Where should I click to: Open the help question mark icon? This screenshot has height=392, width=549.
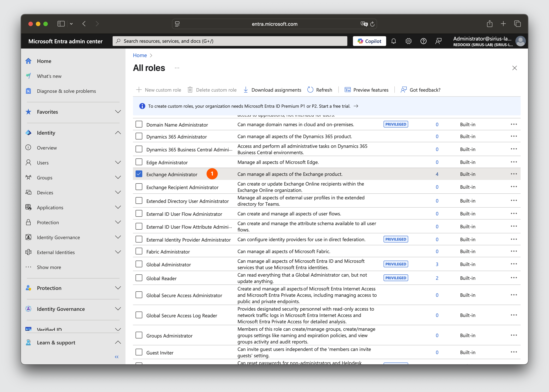tap(424, 41)
